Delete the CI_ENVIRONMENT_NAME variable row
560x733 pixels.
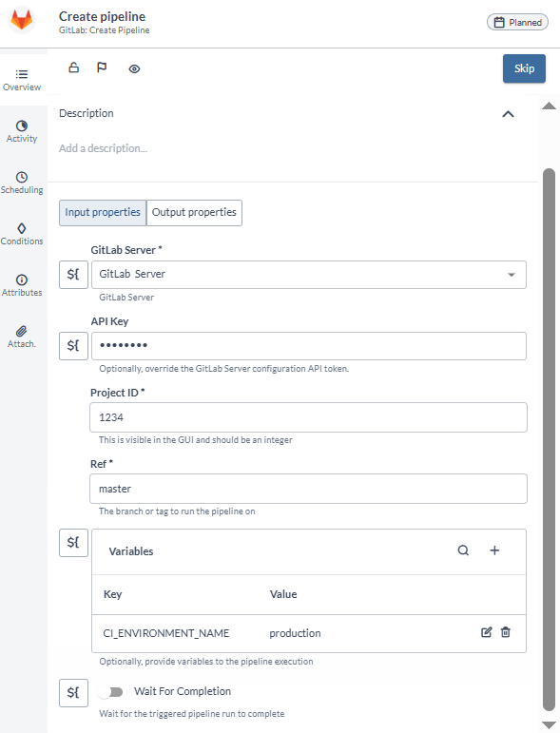(x=505, y=632)
